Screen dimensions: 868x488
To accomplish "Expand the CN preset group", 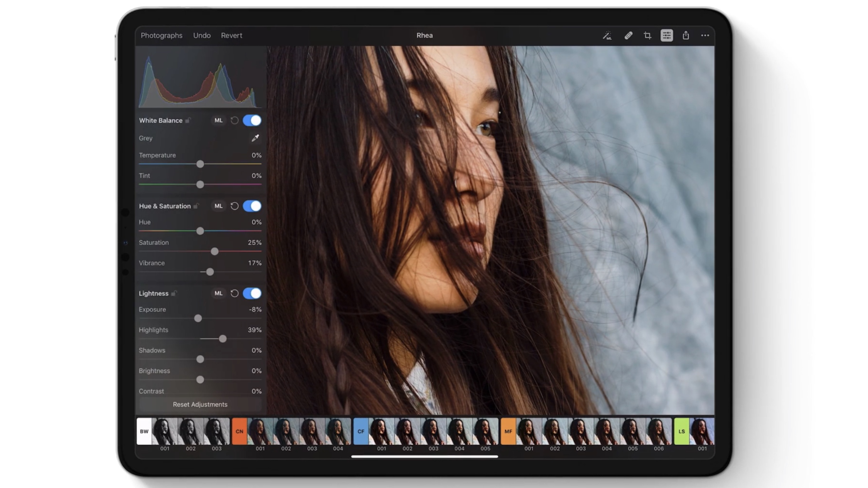I will [239, 431].
